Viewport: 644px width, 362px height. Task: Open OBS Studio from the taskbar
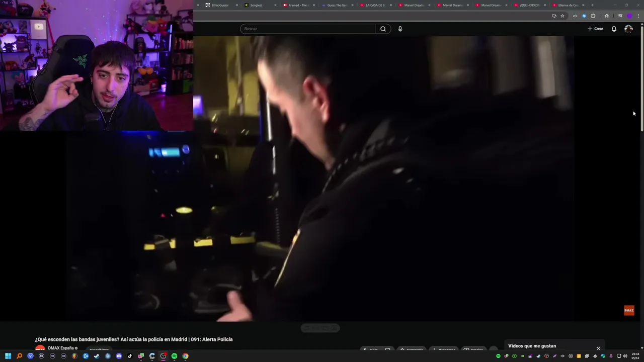pos(163,356)
